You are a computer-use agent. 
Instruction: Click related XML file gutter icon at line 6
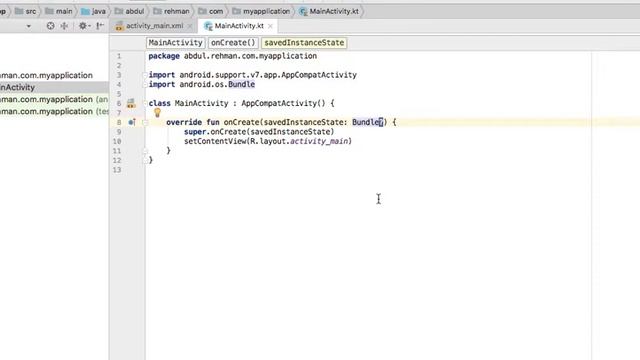131,103
